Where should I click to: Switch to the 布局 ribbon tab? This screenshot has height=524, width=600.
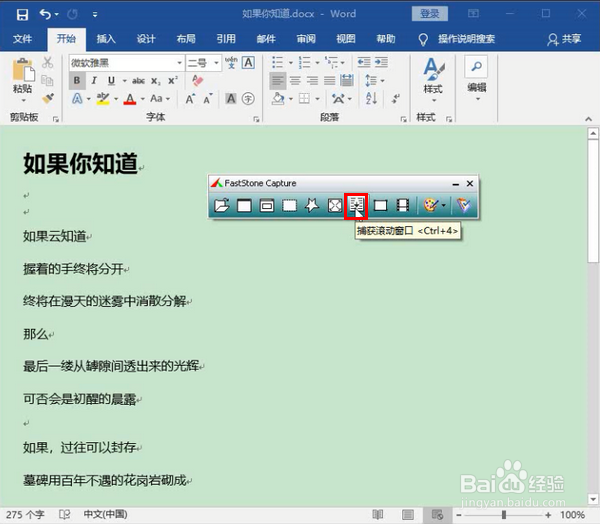(x=186, y=39)
